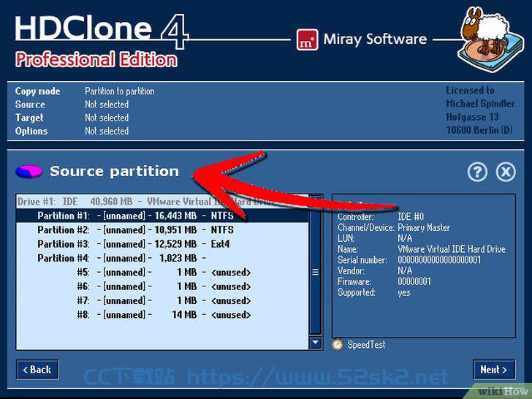
Task: Go back with the Back button
Action: coord(37,369)
